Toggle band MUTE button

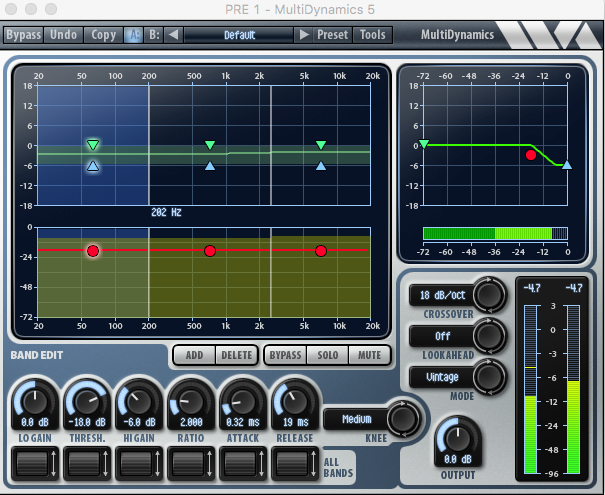pos(369,355)
